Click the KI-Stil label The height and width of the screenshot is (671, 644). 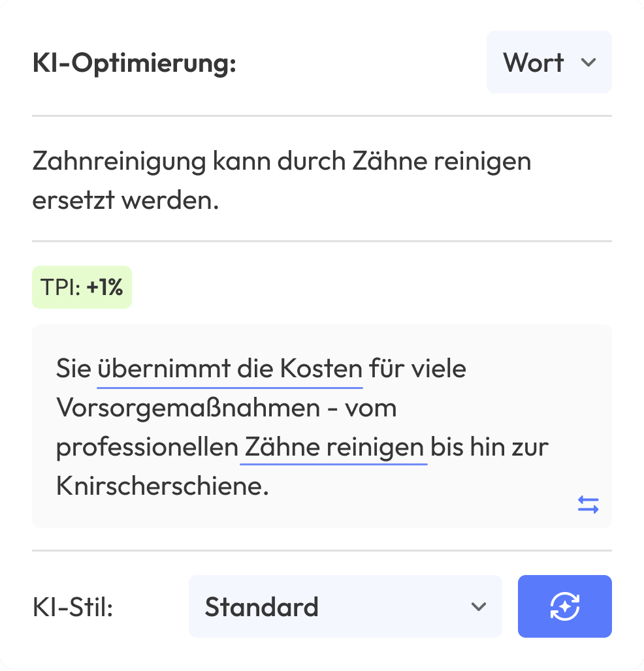[72, 608]
